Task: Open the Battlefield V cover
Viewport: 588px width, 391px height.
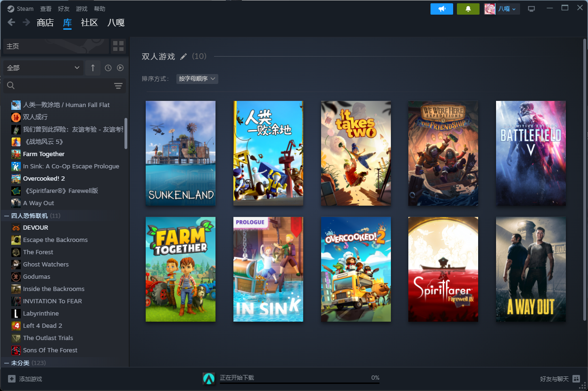Action: pyautogui.click(x=531, y=153)
